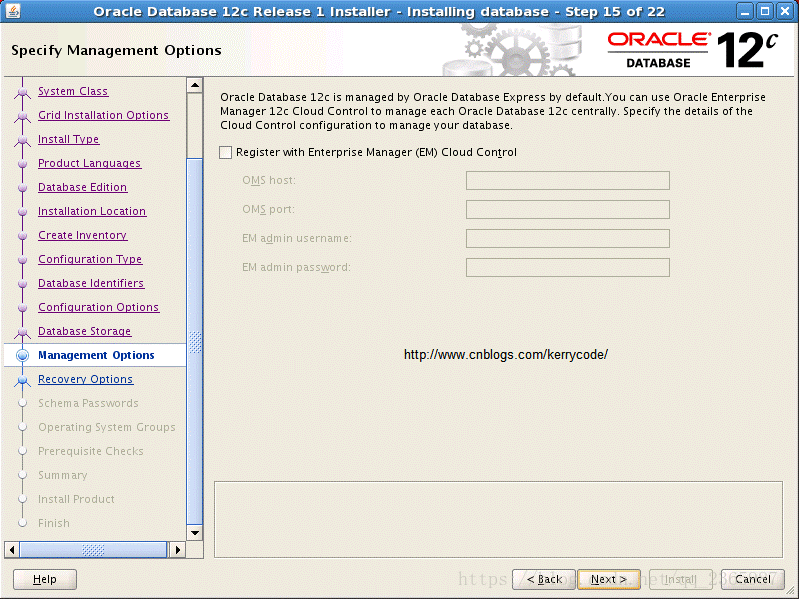This screenshot has height=599, width=799.
Task: Focus the EM admin username field
Action: tap(568, 238)
